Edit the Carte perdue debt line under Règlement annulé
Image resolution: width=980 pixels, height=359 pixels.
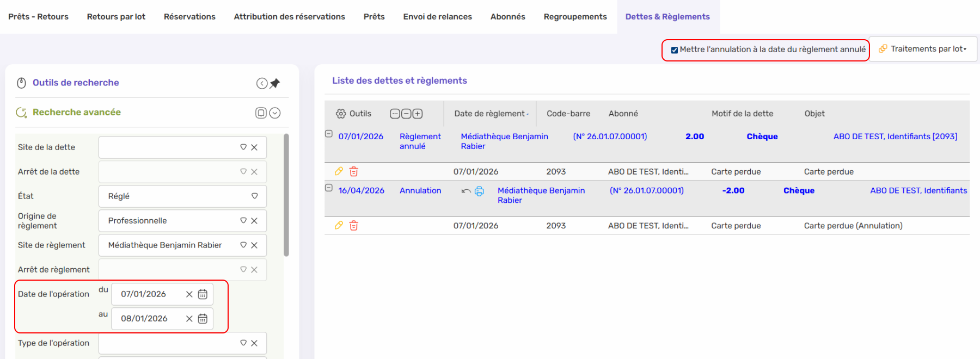click(339, 171)
